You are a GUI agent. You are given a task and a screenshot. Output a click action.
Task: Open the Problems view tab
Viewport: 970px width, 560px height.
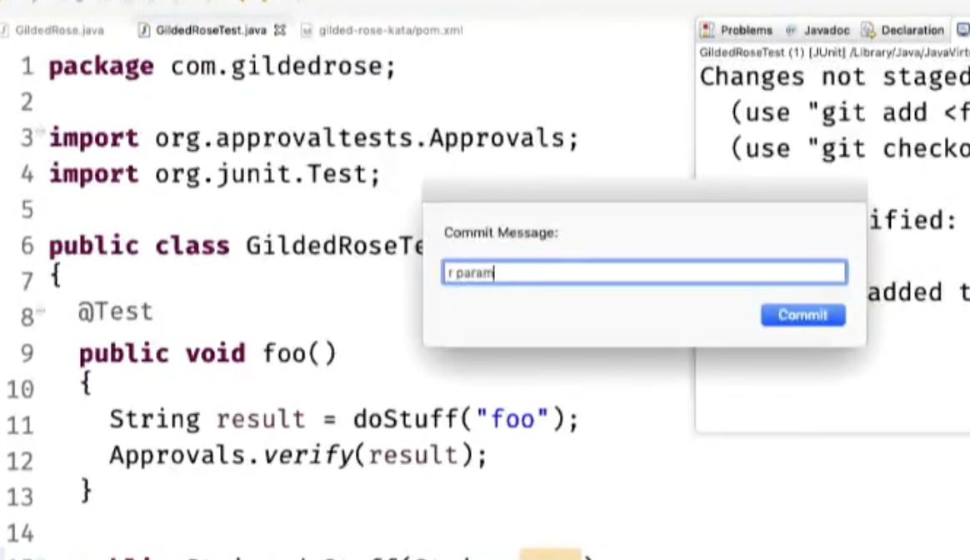(746, 30)
